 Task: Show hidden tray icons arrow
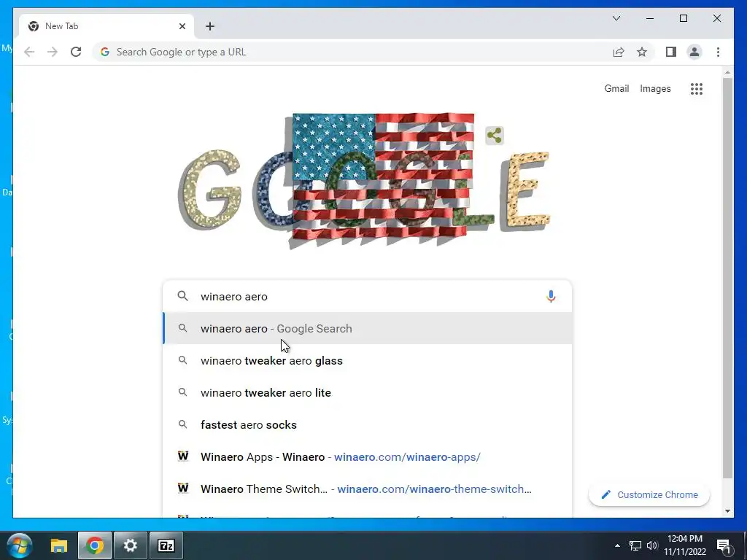(617, 545)
